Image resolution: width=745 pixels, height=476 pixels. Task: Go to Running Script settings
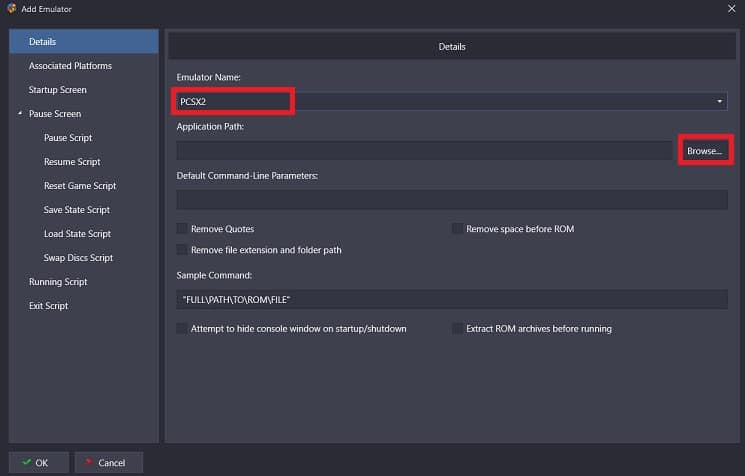(58, 282)
